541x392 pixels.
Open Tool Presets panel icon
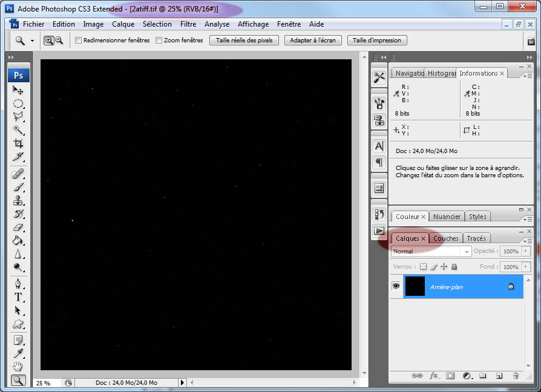point(379,77)
